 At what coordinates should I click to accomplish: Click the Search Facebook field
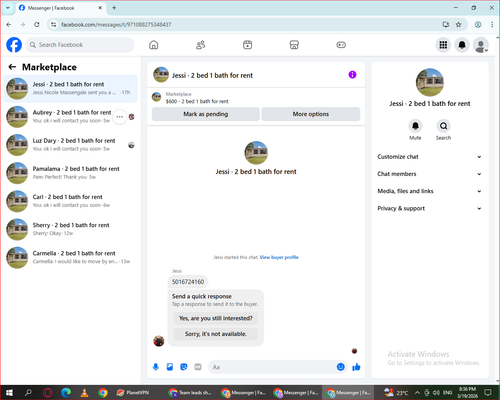click(80, 45)
